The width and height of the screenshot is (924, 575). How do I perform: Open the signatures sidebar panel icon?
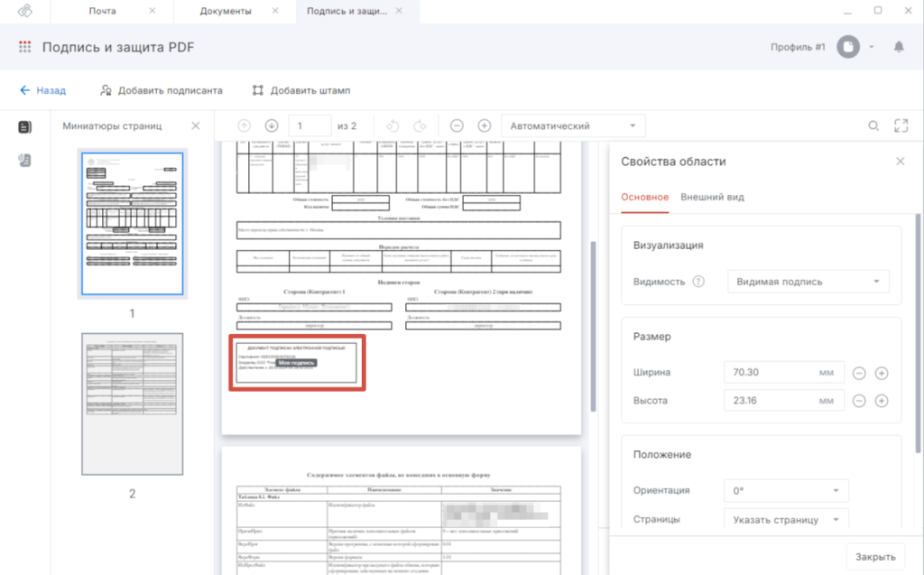tap(24, 161)
